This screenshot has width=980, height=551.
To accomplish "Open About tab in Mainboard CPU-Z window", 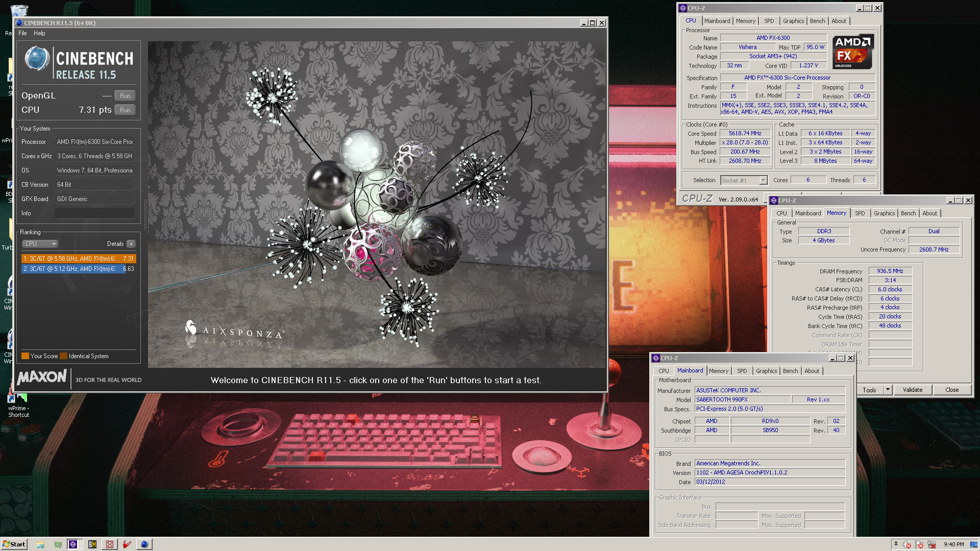I will pyautogui.click(x=812, y=371).
